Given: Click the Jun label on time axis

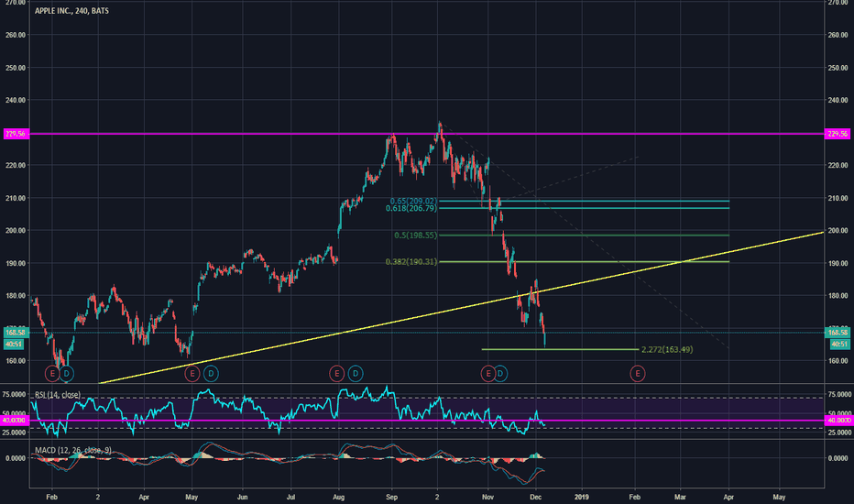Looking at the screenshot, I should (x=243, y=497).
